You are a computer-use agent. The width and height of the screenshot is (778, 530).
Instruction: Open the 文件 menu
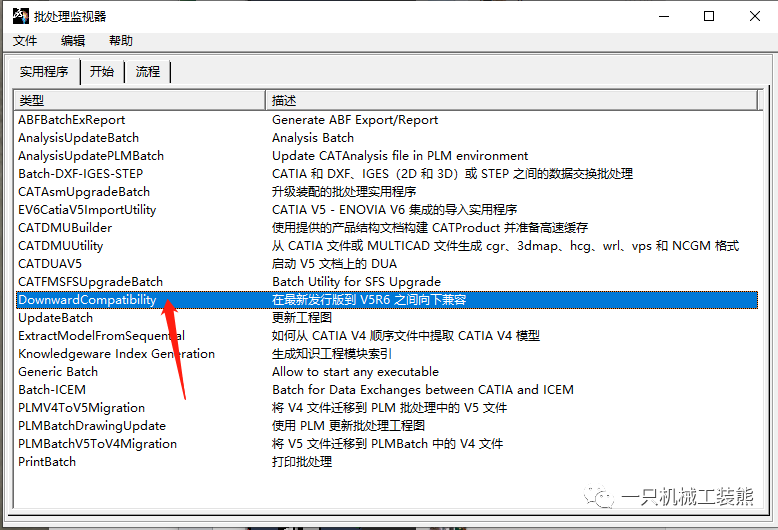tap(25, 41)
